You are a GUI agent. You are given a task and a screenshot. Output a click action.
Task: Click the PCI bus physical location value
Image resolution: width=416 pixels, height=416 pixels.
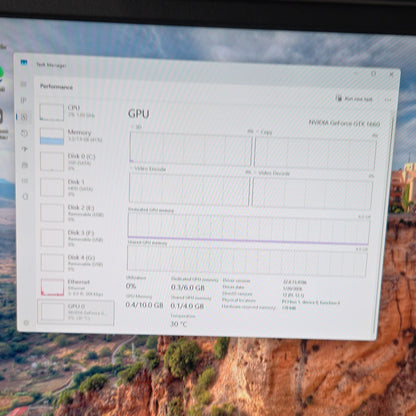coord(311,302)
